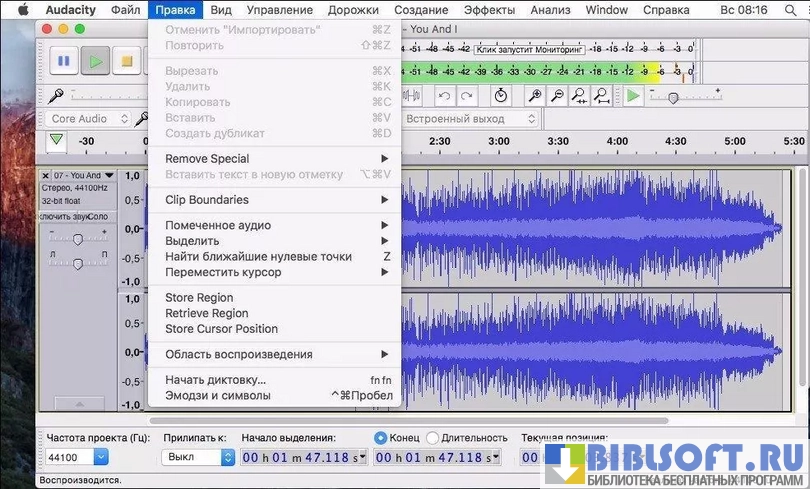Click the Undo arrow icon

(443, 96)
